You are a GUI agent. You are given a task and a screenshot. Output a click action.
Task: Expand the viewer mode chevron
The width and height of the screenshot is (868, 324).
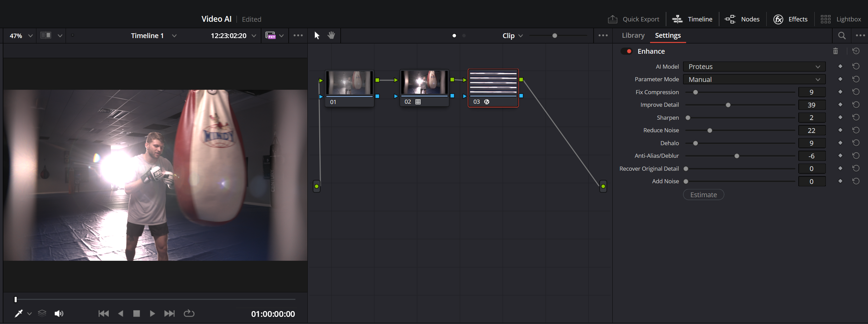60,36
